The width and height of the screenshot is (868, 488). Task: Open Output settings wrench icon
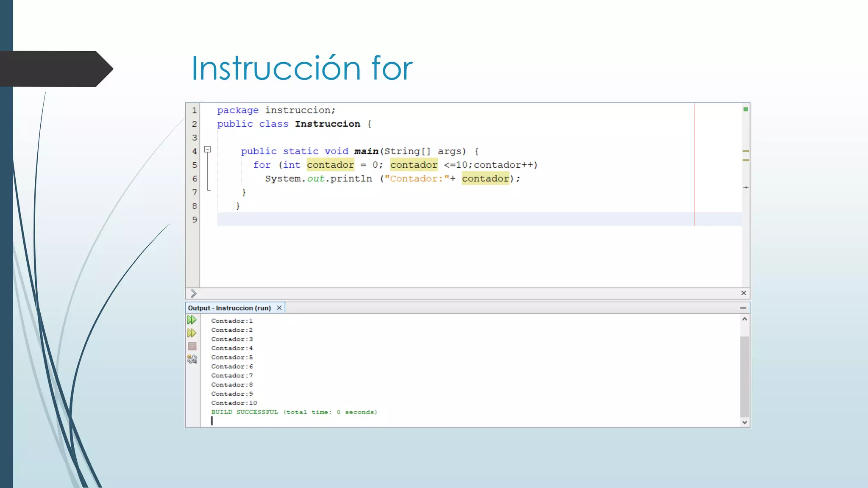[192, 359]
